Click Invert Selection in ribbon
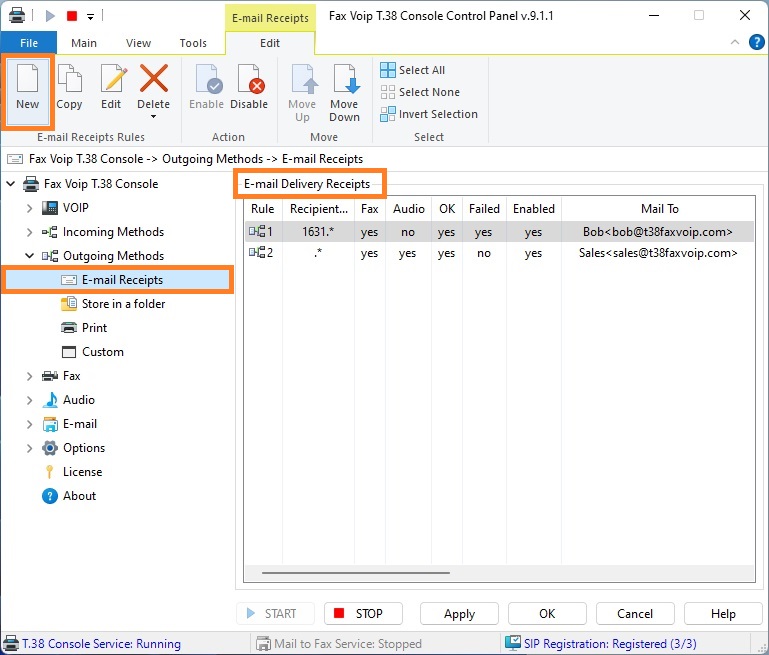Image resolution: width=769 pixels, height=655 pixels. click(x=429, y=114)
